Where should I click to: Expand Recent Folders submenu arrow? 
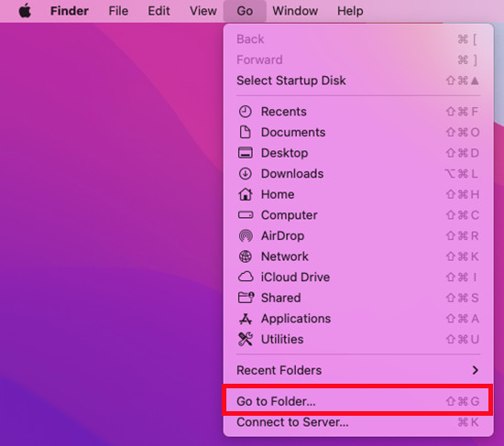pos(475,370)
